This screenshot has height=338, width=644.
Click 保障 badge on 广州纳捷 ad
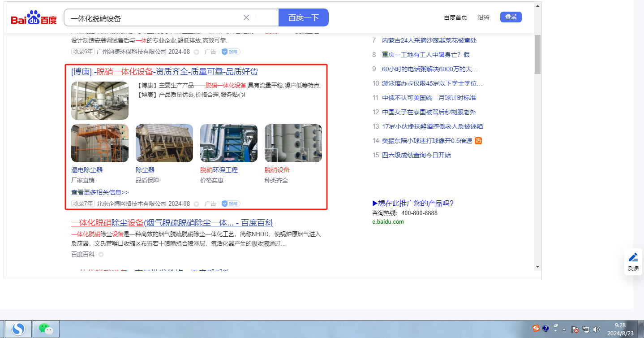(231, 52)
